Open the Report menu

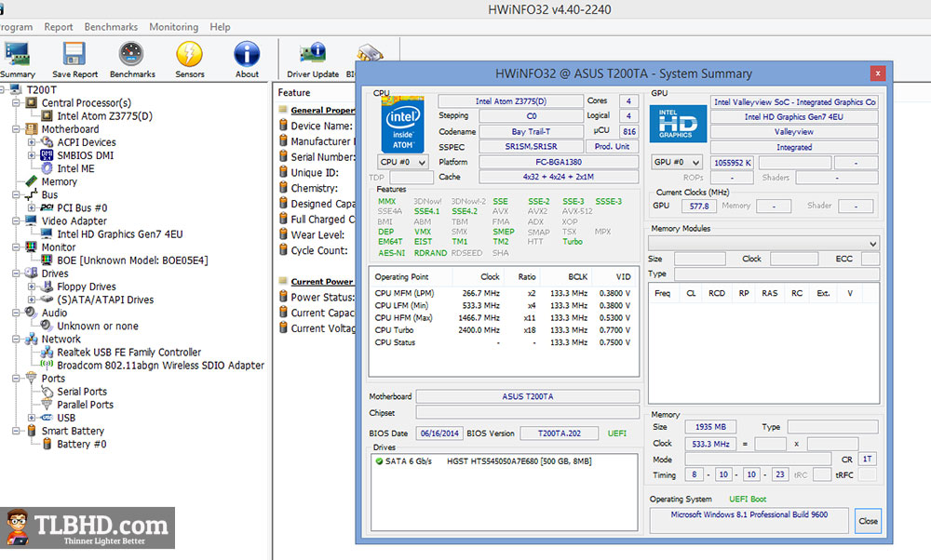point(58,27)
